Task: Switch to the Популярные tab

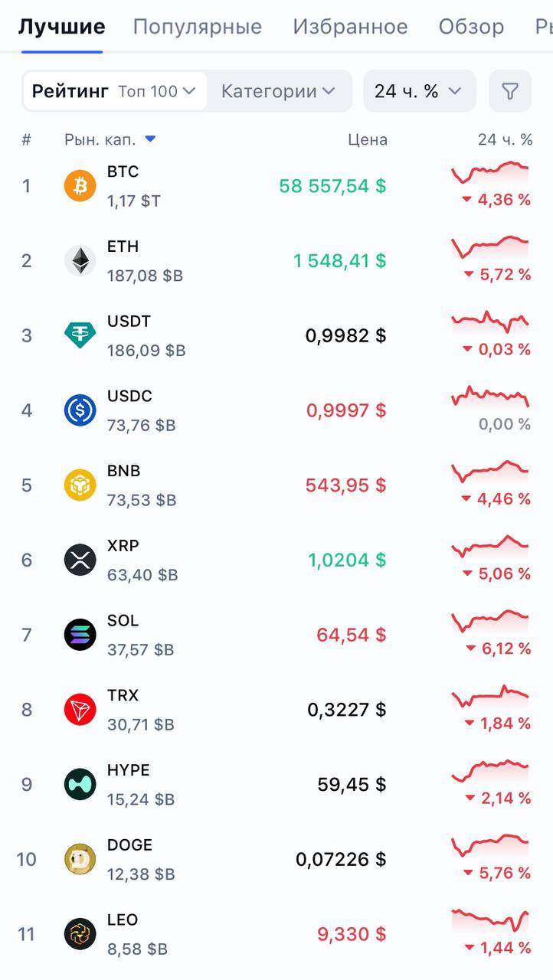Action: [198, 27]
